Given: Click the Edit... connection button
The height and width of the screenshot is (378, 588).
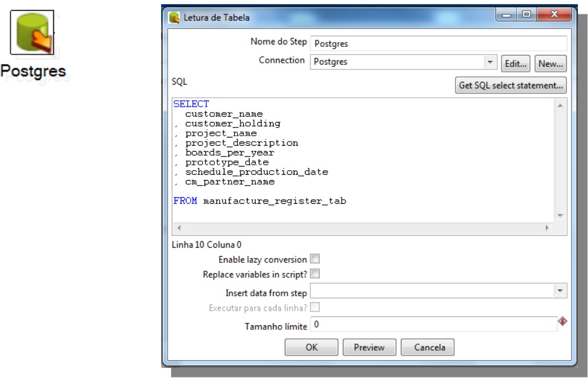Looking at the screenshot, I should (x=515, y=63).
